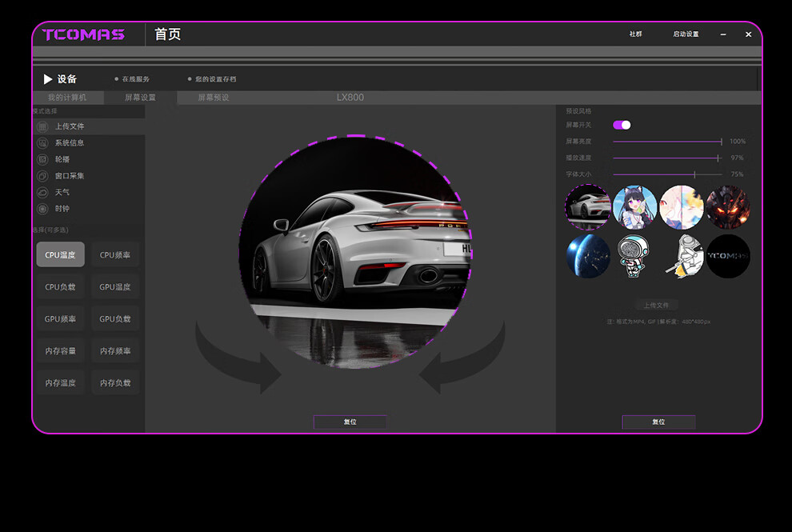Pick the 天气 weather icon
Screen dimensions: 792x532
43,193
